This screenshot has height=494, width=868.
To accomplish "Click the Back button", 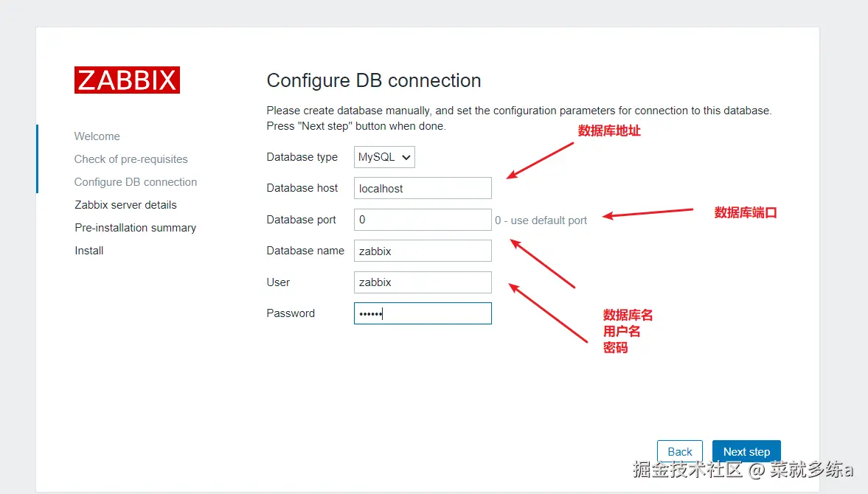I will (680, 451).
